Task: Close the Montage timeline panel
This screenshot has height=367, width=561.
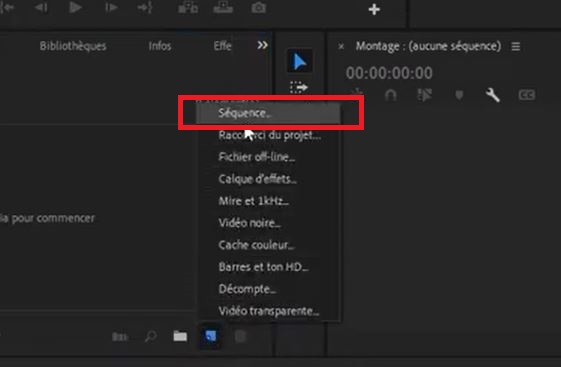Action: click(341, 46)
